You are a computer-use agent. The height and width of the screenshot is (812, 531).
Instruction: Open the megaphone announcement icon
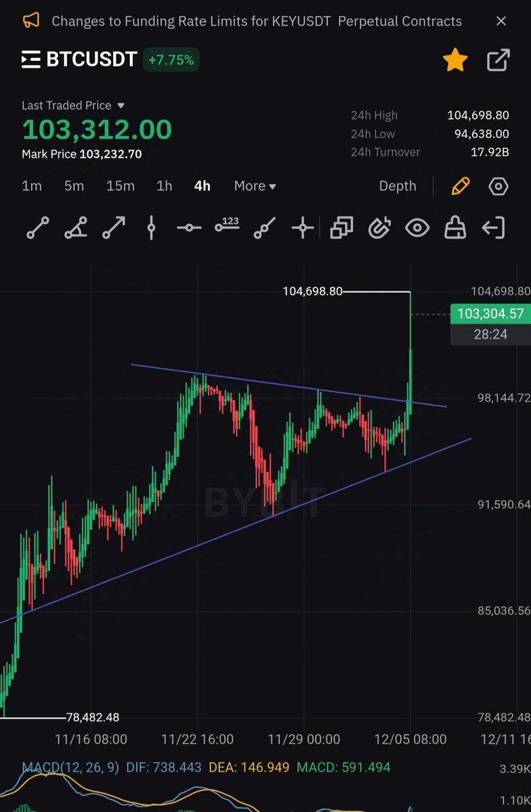click(x=31, y=21)
